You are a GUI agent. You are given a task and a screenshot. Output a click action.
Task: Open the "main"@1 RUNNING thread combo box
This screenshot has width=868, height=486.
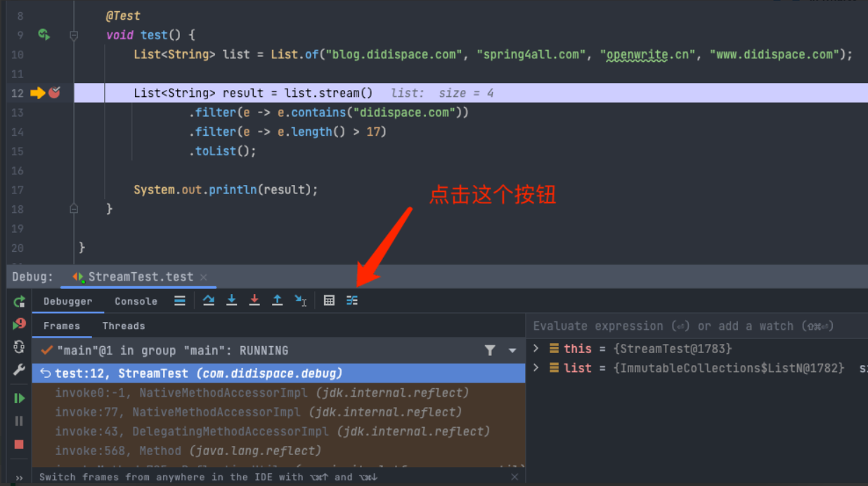(x=279, y=350)
